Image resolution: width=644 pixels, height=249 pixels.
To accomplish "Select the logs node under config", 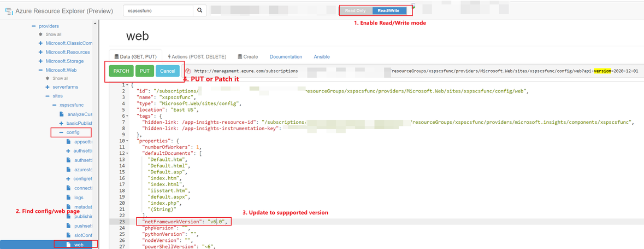I will [79, 198].
